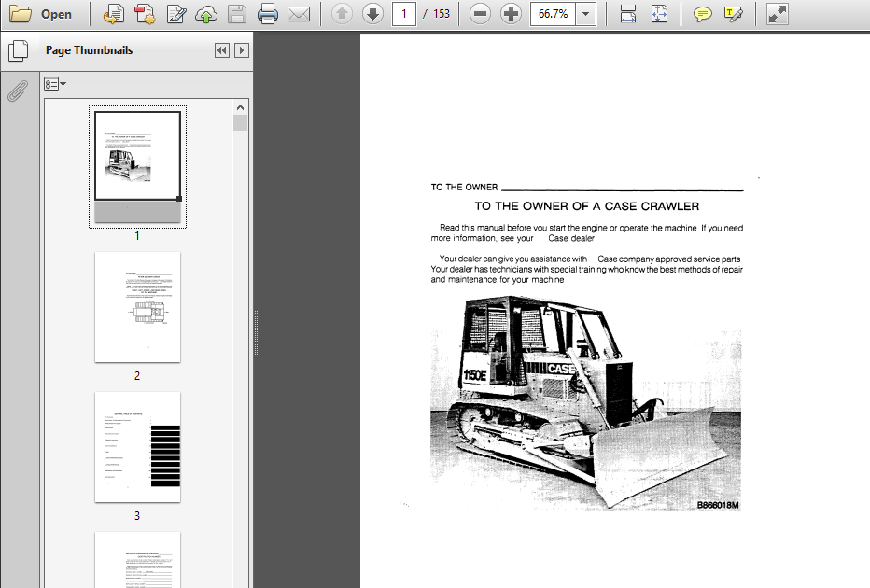Click the Page Thumbnails panel icon
The image size is (870, 588).
click(19, 50)
